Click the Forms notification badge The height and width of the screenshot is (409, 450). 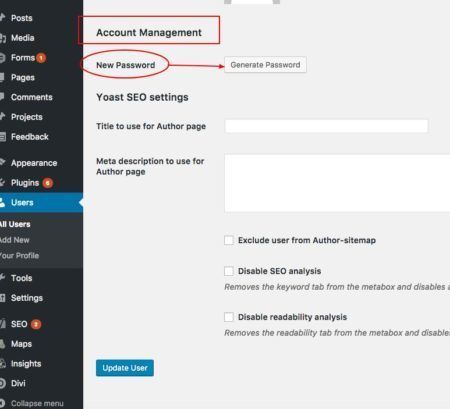pyautogui.click(x=41, y=58)
